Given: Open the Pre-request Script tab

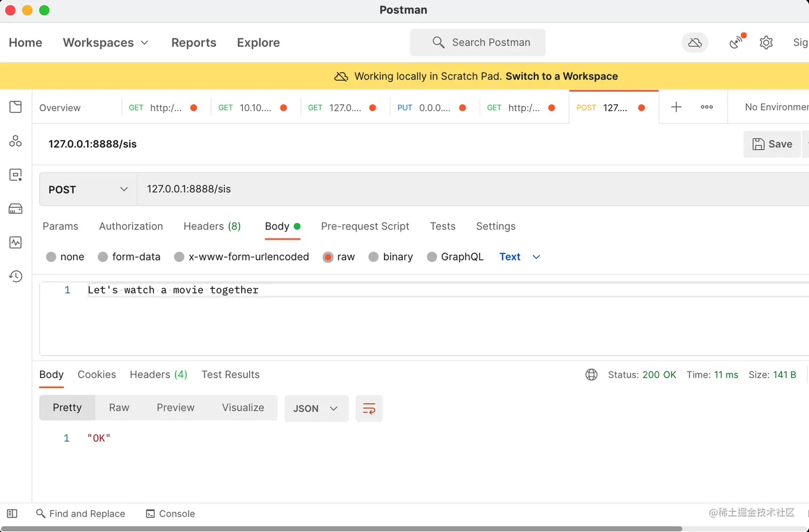Looking at the screenshot, I should [x=365, y=227].
